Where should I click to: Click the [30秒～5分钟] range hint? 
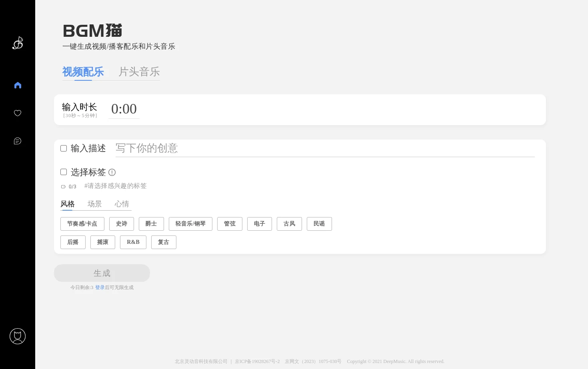click(x=80, y=116)
